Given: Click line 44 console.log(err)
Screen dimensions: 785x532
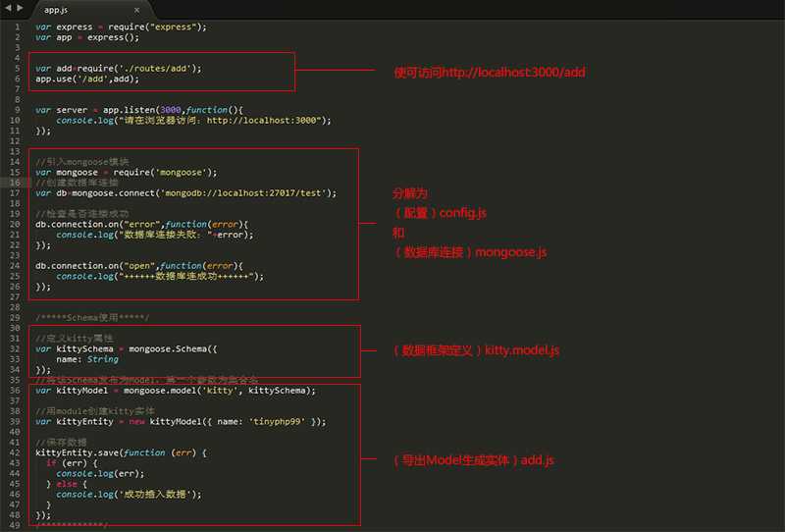Looking at the screenshot, I should coord(100,474).
